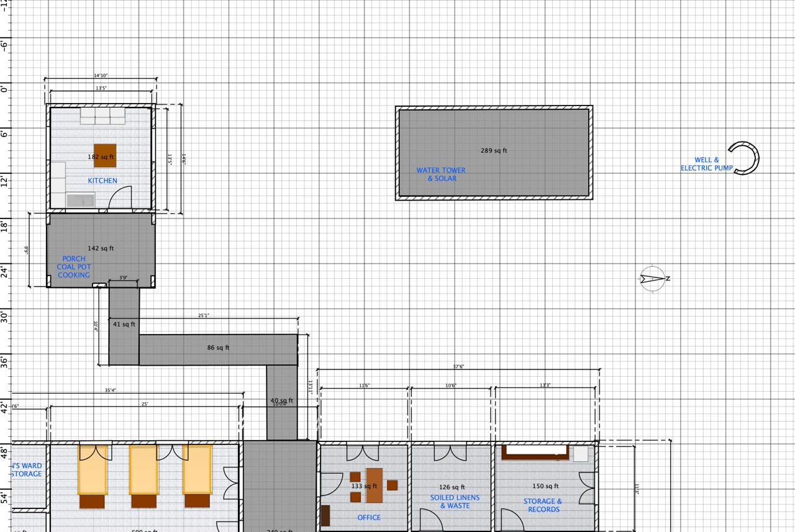Viewport: 795px width, 532px height.
Task: Select the circular well symbol
Action: (x=744, y=158)
